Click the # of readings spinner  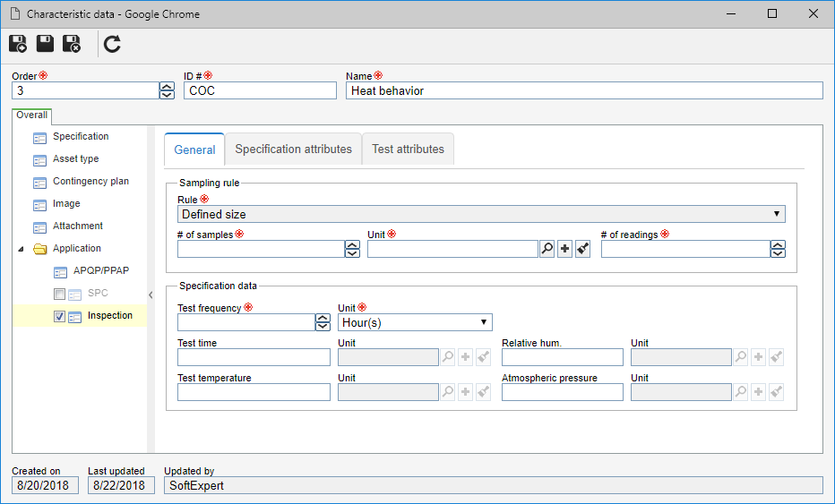778,249
